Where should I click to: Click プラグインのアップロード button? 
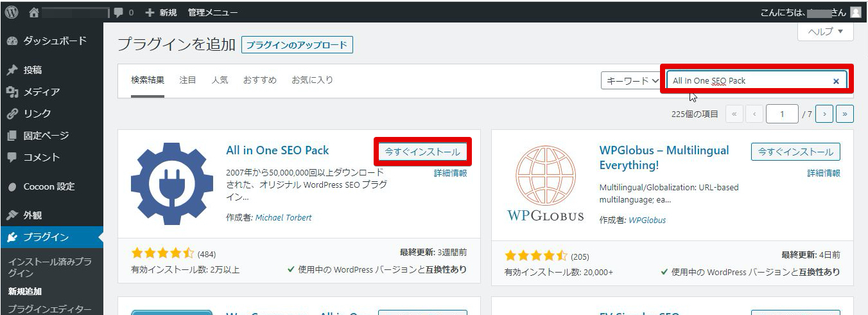coord(297,45)
